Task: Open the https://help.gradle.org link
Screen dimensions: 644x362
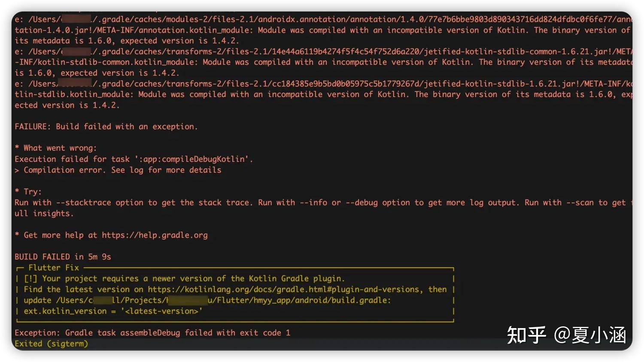Action: click(x=155, y=235)
